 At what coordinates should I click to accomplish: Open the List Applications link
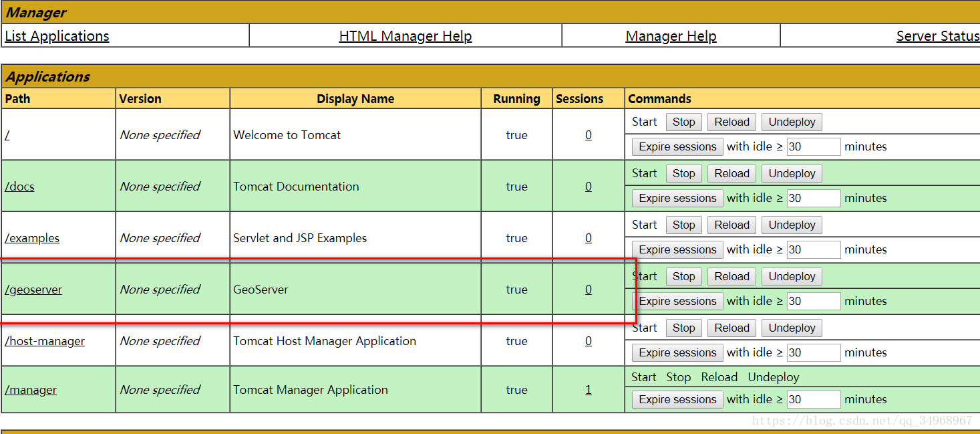(x=57, y=36)
